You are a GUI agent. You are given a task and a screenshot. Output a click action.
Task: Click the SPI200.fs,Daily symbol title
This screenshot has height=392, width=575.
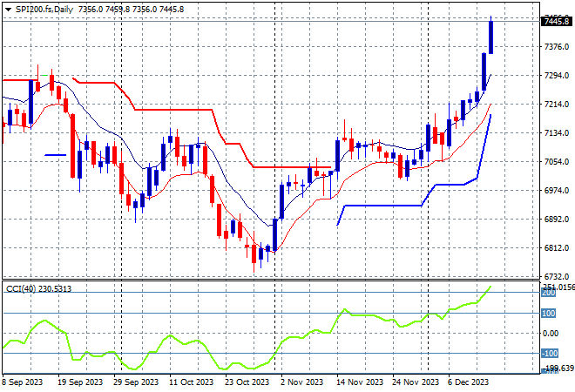(45, 9)
